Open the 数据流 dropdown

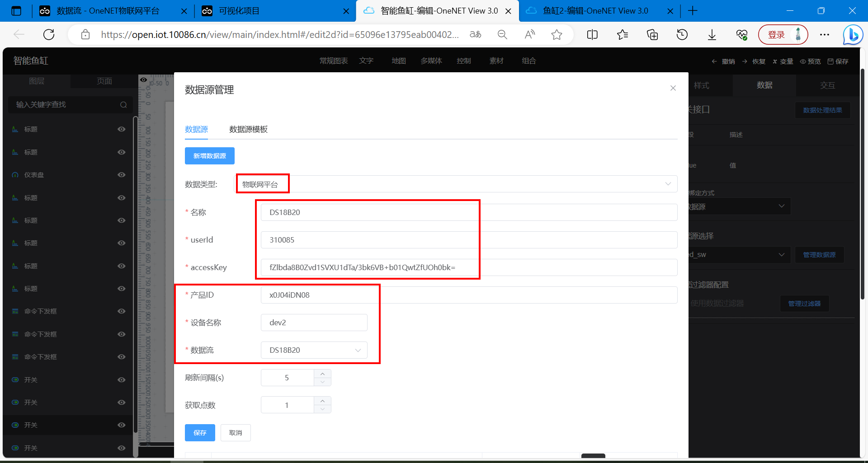point(314,350)
